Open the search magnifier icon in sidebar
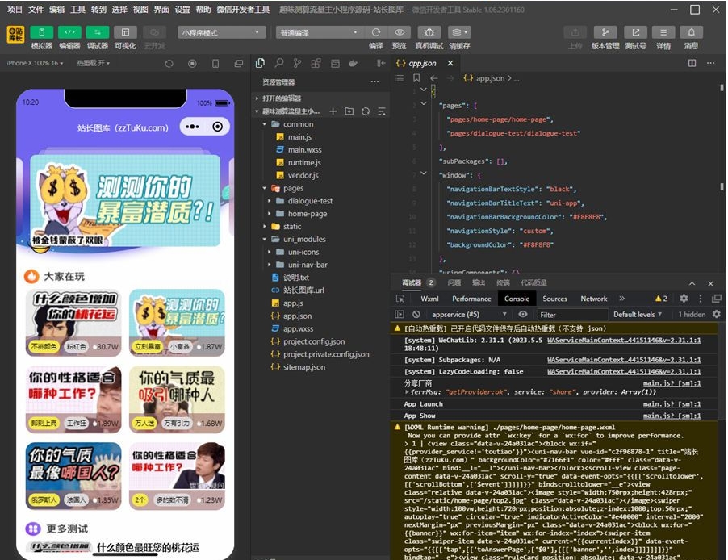 pyautogui.click(x=278, y=63)
